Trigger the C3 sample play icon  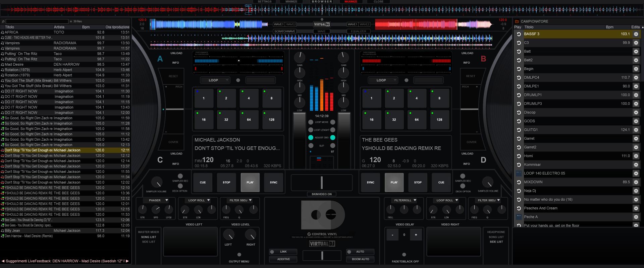(x=519, y=43)
